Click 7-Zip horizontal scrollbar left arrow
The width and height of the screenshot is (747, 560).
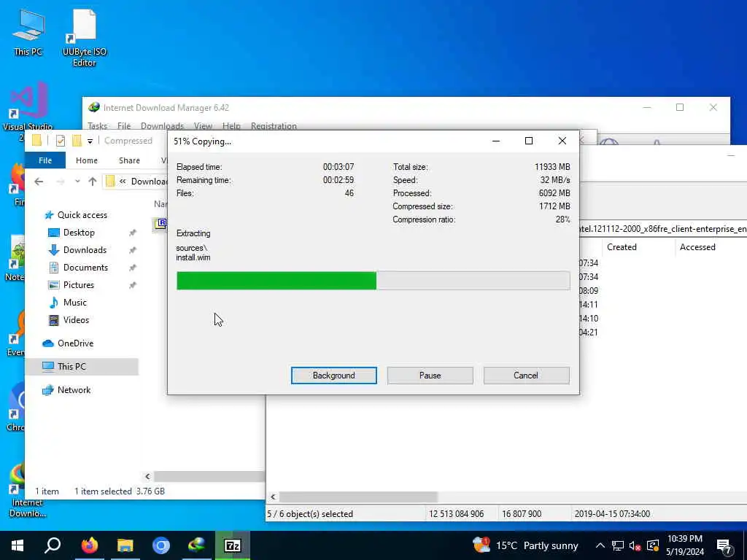(x=273, y=497)
